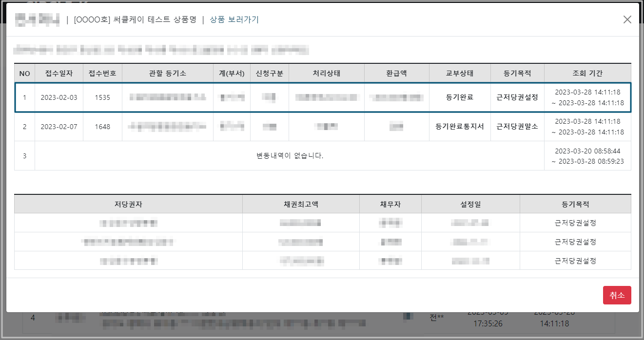The height and width of the screenshot is (340, 644).
Task: Click the 채권최고액 column header
Action: click(x=300, y=205)
